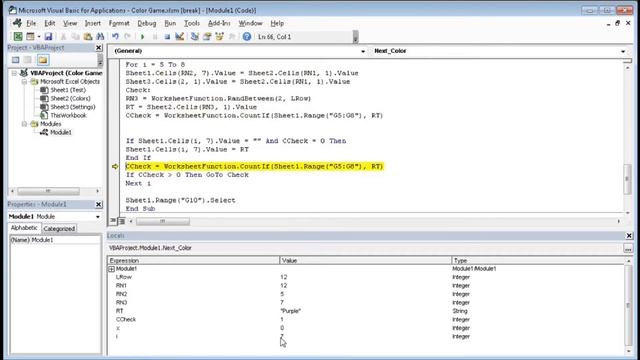Click the code window vertical scrollbar thumb
This screenshot has width=640, height=360.
(627, 179)
